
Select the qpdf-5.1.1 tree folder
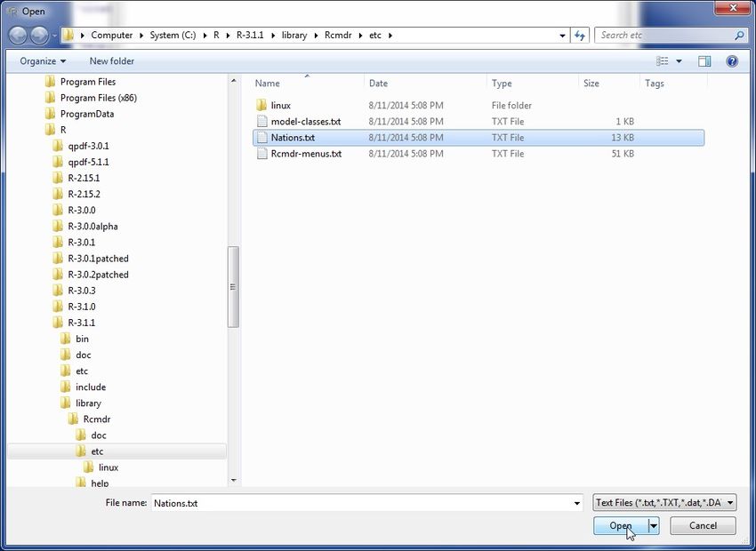pos(88,162)
